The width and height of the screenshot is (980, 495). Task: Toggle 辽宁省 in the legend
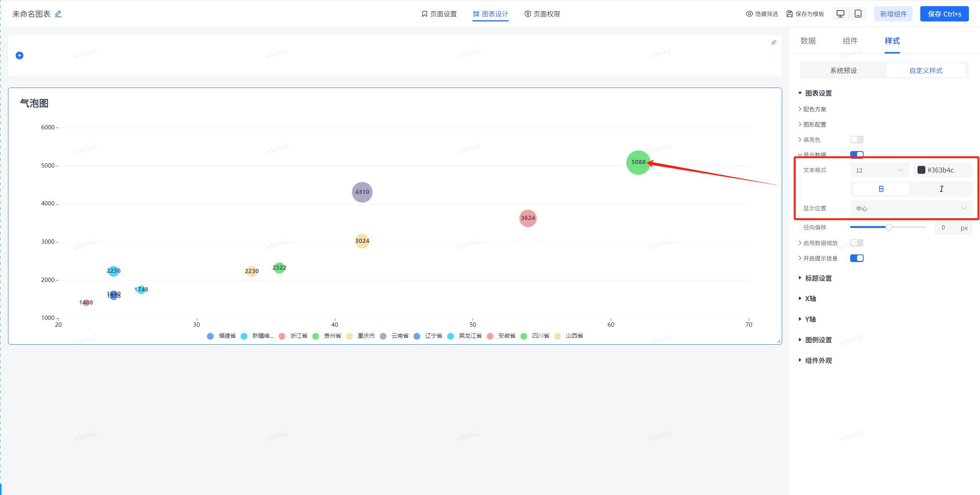428,336
